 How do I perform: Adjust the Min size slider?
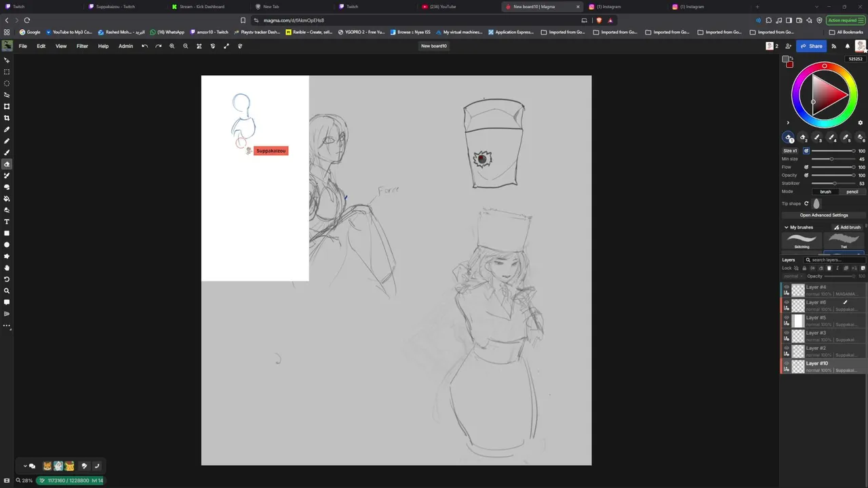pos(833,159)
